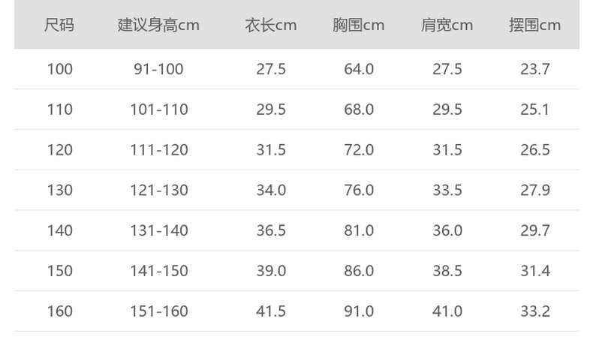The image size is (593, 364).
Task: Select the 91.0 chest value
Action: click(359, 311)
